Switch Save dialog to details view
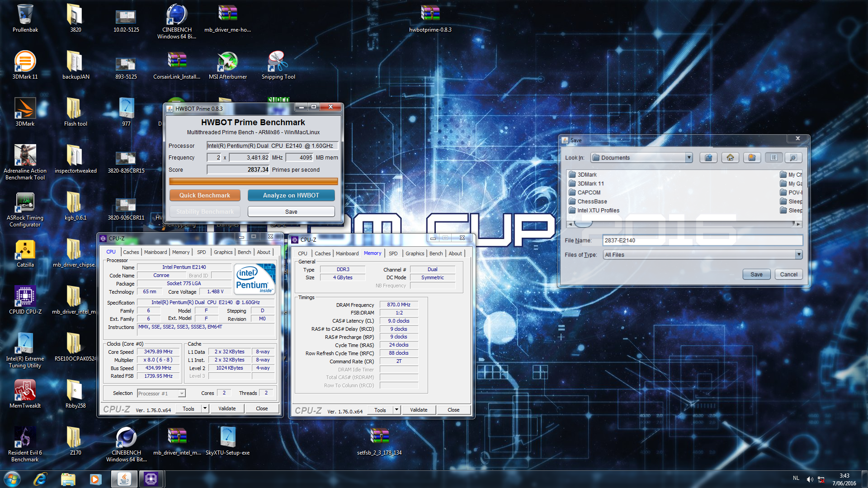 coord(793,158)
